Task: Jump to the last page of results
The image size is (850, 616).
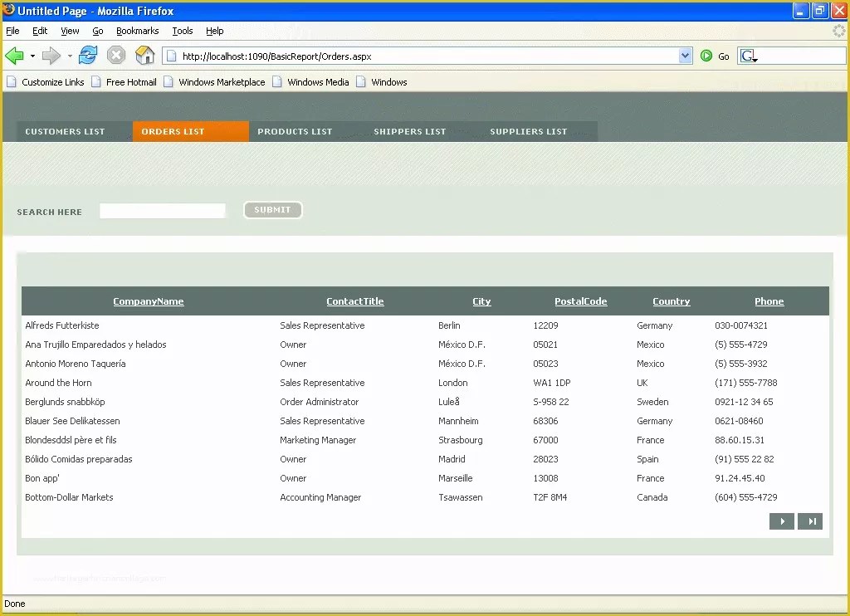Action: click(810, 521)
